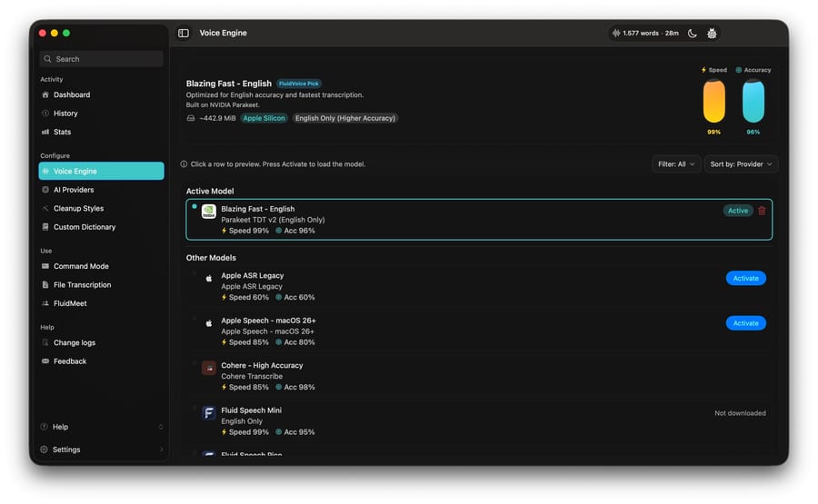Click the Not downloaded status text
The width and height of the screenshot is (818, 504).
coord(740,413)
